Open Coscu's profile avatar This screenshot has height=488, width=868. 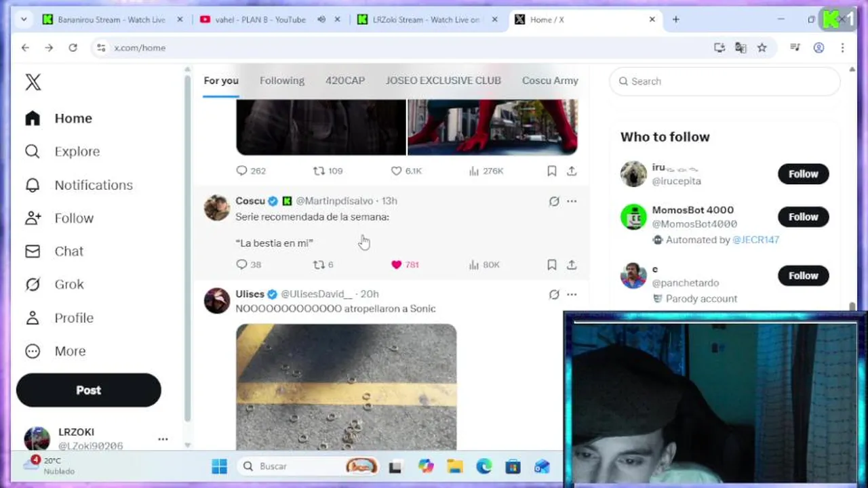[x=217, y=208]
